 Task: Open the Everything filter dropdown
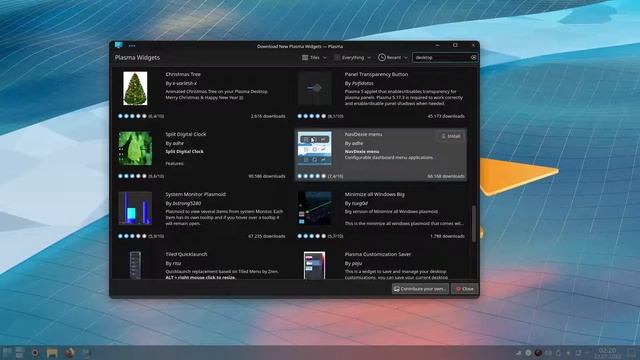click(x=352, y=58)
